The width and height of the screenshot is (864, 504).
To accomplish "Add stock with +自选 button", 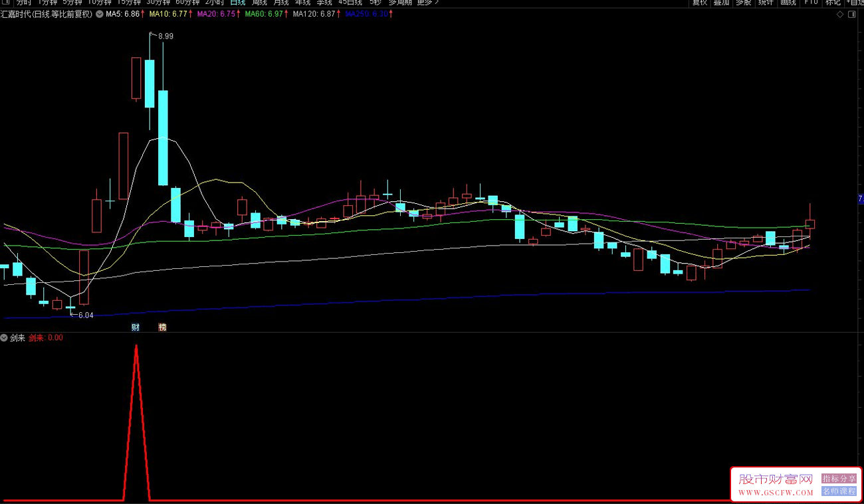I will [x=854, y=3].
